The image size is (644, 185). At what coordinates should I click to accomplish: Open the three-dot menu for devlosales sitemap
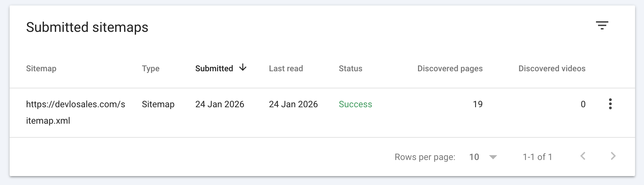pyautogui.click(x=610, y=104)
